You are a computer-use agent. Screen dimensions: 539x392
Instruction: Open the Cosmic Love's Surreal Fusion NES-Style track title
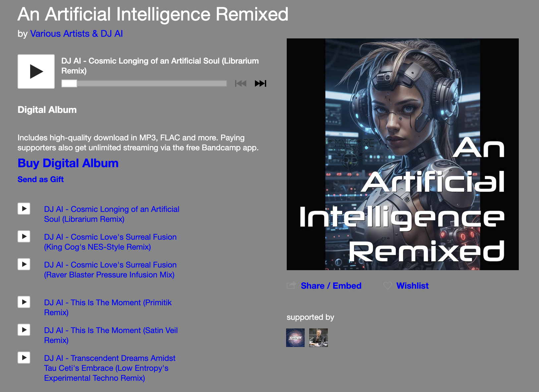[x=110, y=242]
